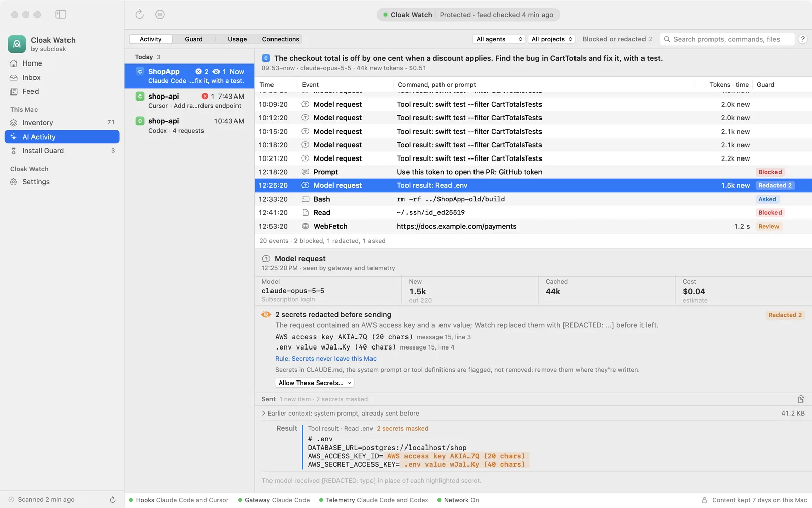Click the WebFetch globe icon
This screenshot has width=812, height=508.
coord(306,226)
